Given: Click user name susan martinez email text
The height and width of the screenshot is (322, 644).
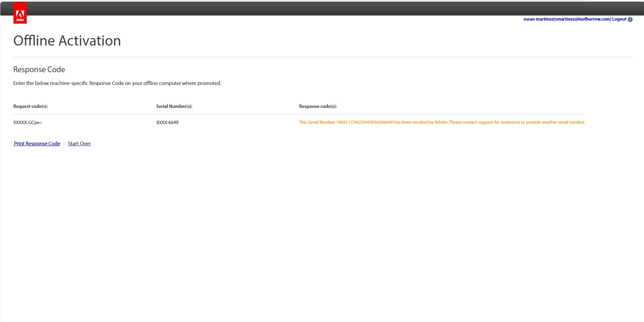Looking at the screenshot, I should (x=567, y=19).
